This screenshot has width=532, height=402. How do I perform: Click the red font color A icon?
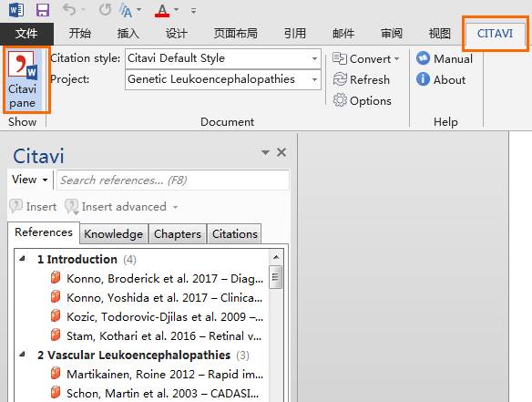click(162, 11)
